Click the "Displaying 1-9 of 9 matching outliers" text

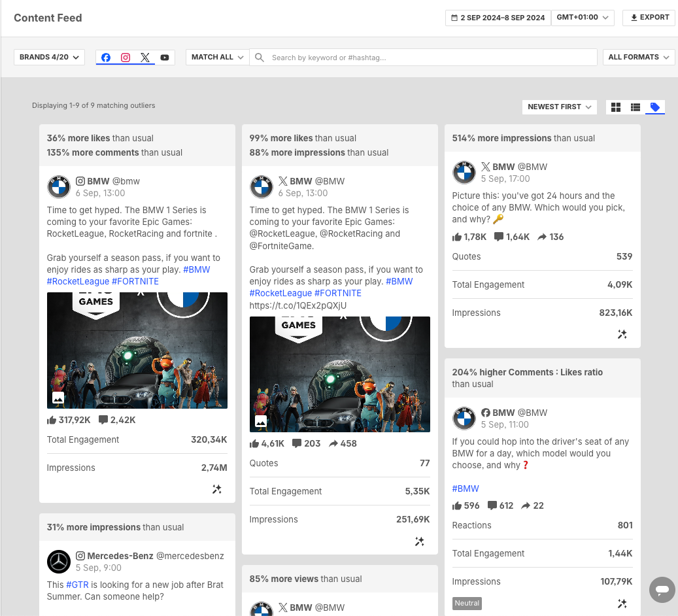pos(93,105)
